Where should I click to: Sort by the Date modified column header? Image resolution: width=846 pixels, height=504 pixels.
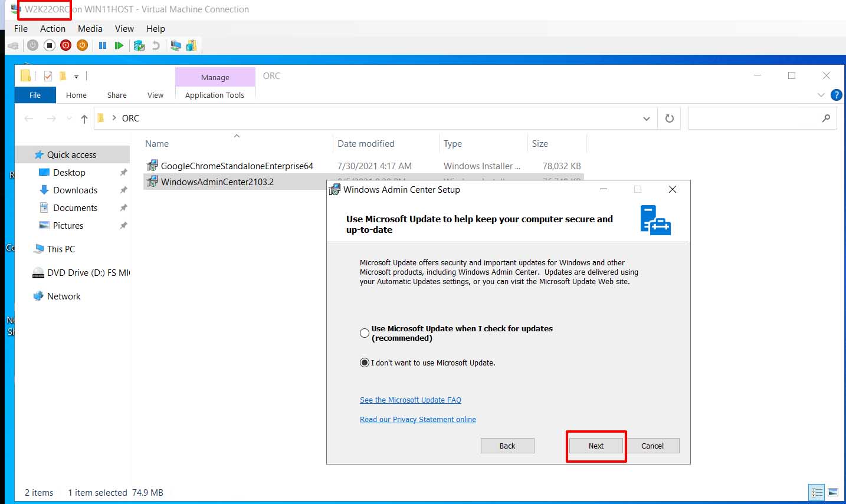pos(386,143)
